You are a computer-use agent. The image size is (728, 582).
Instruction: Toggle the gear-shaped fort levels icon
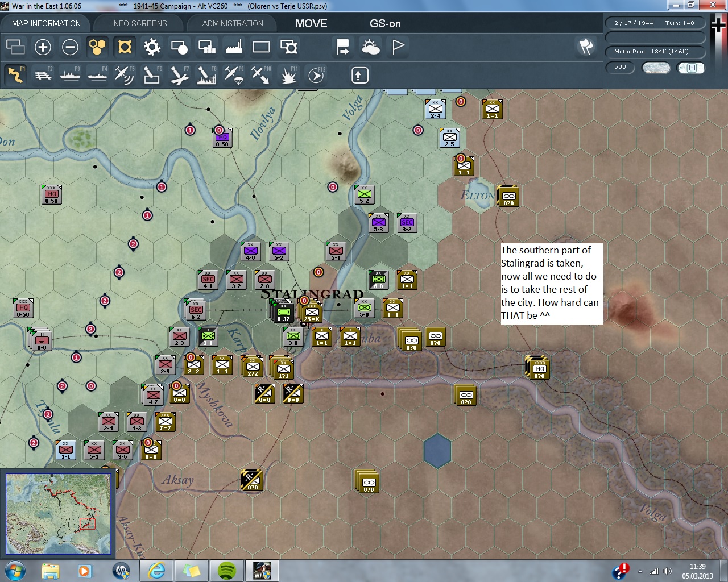tap(152, 47)
